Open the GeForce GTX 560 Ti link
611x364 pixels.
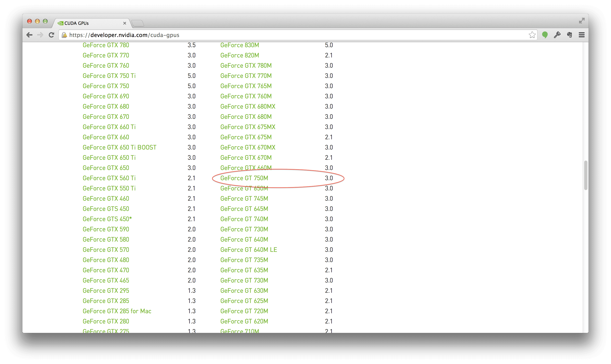coord(109,178)
